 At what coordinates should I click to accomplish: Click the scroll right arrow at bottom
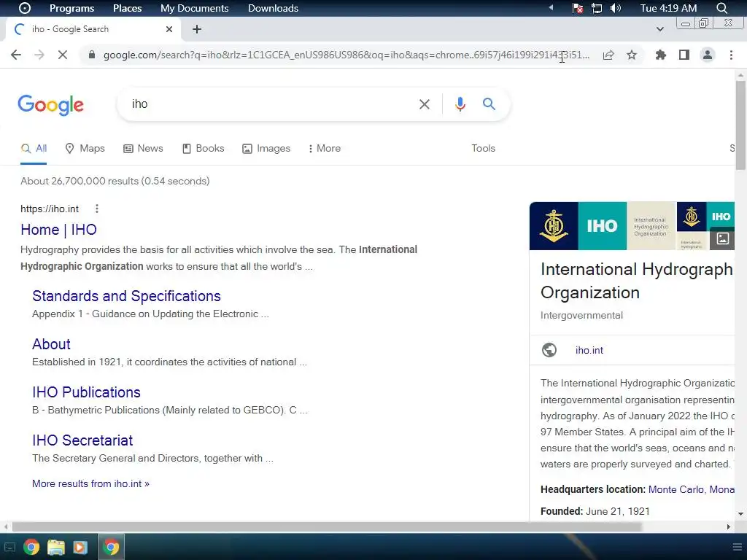[729, 526]
